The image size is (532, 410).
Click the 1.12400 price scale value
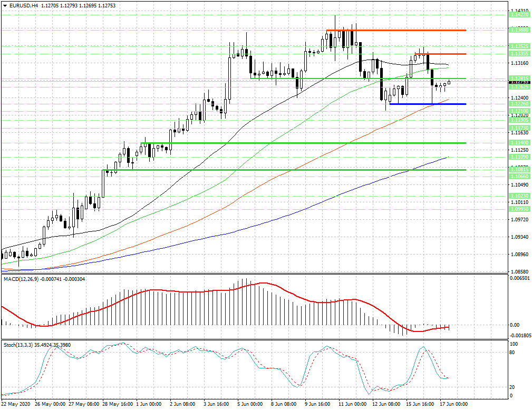point(519,98)
